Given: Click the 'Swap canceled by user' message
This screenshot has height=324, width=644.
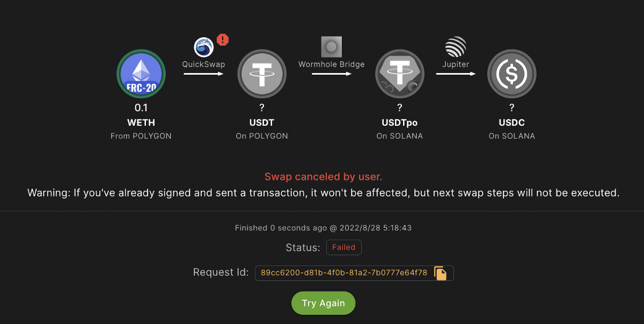Looking at the screenshot, I should pyautogui.click(x=323, y=176).
